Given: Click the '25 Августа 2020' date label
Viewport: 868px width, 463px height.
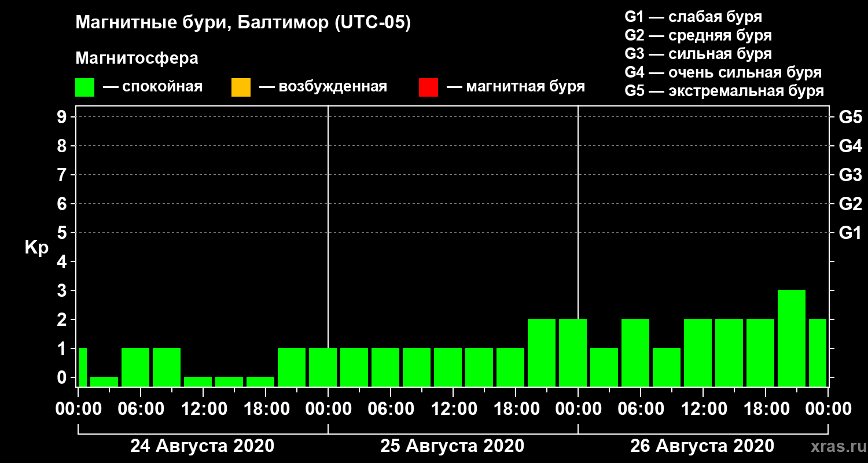Looking at the screenshot, I should click(452, 446).
